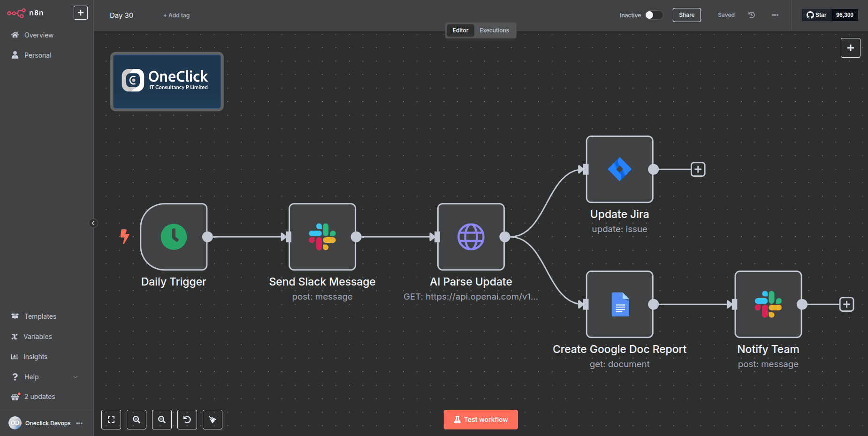The height and width of the screenshot is (436, 868).
Task: Open the Templates section
Action: [x=40, y=316]
